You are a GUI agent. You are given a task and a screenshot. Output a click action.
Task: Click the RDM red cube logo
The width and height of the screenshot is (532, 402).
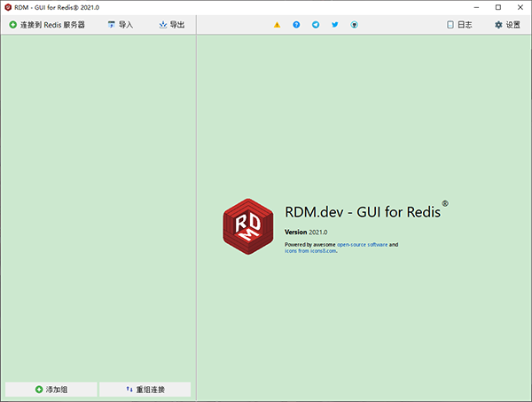(248, 226)
